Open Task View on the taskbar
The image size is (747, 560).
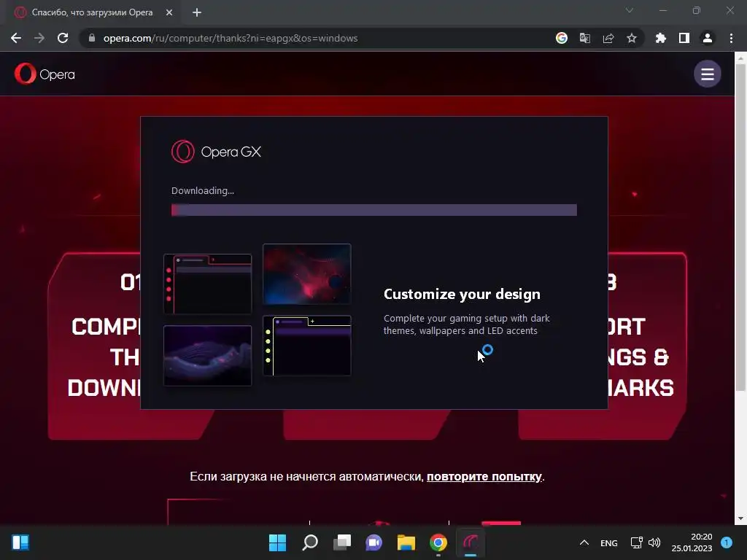342,542
